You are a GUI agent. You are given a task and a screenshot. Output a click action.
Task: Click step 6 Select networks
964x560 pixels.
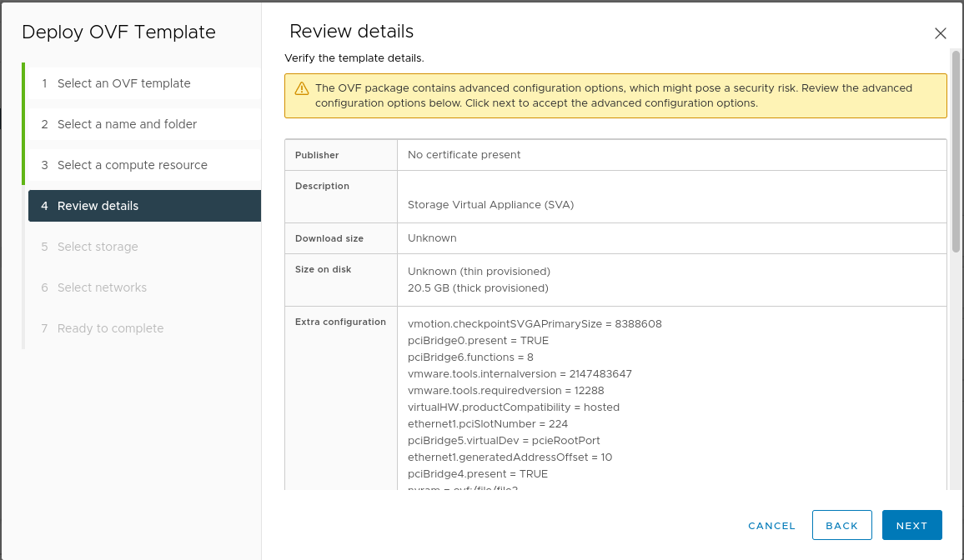pos(102,287)
